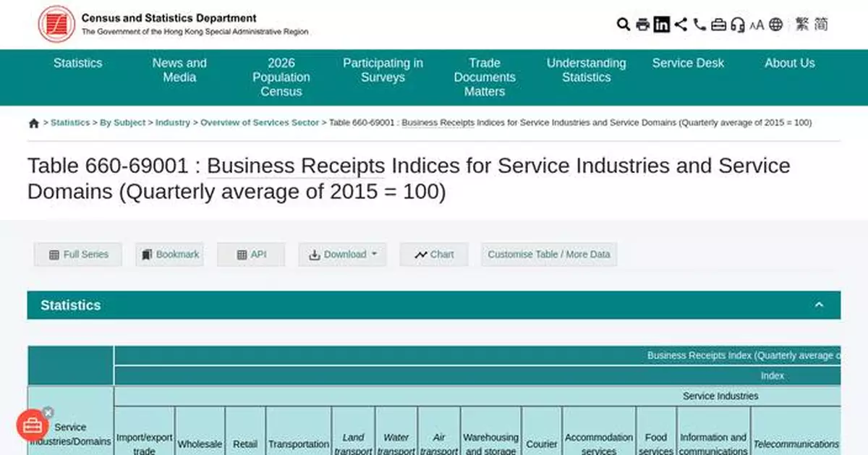Go to the Trade Documents Matters section

tap(485, 77)
